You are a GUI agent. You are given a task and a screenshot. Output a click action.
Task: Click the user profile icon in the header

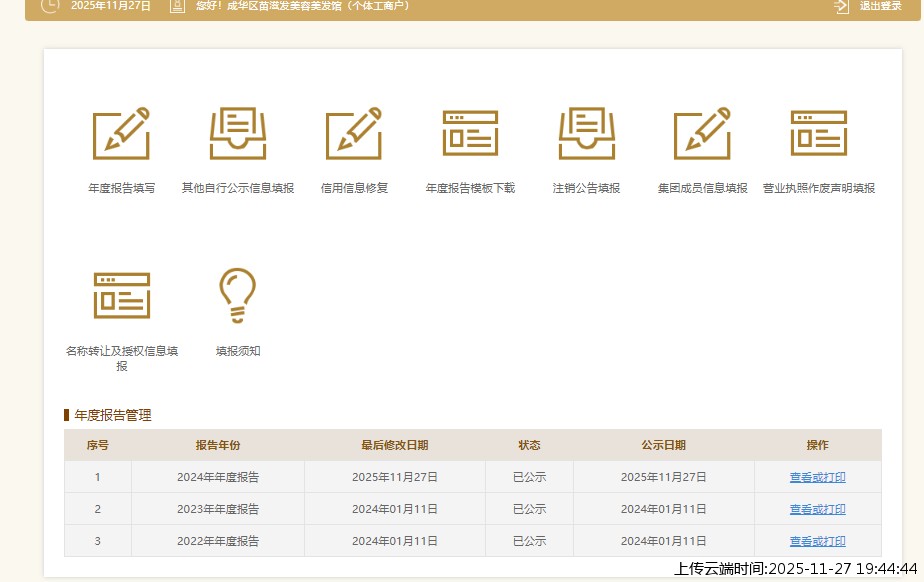tap(177, 7)
